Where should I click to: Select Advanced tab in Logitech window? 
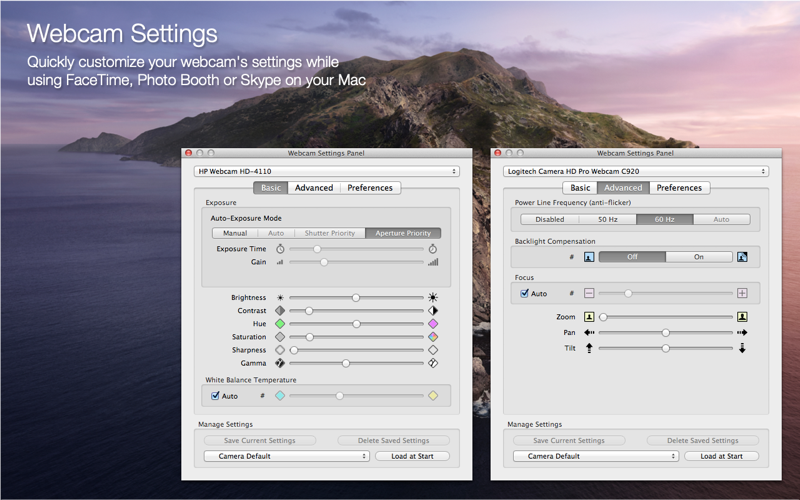(x=623, y=188)
